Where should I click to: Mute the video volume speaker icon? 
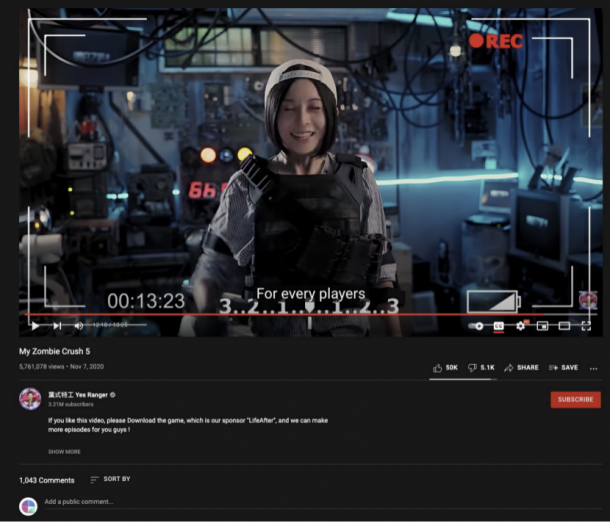pos(79,326)
